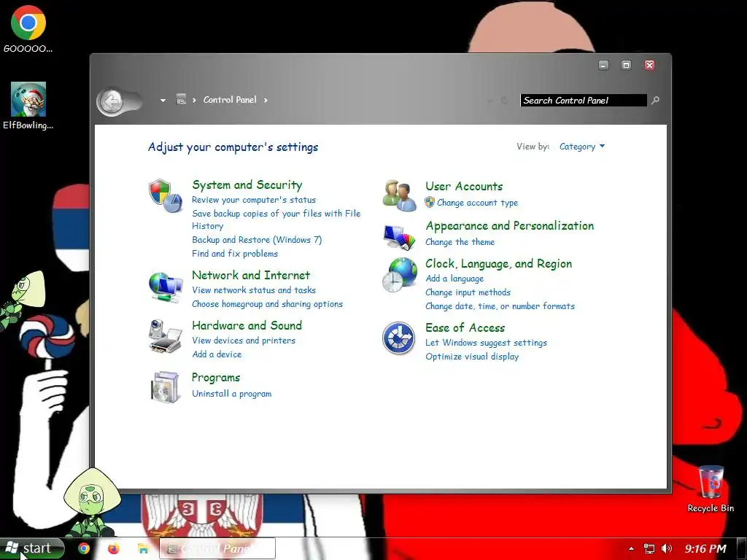
Task: Click Change date, time, or number formats
Action: coord(500,306)
